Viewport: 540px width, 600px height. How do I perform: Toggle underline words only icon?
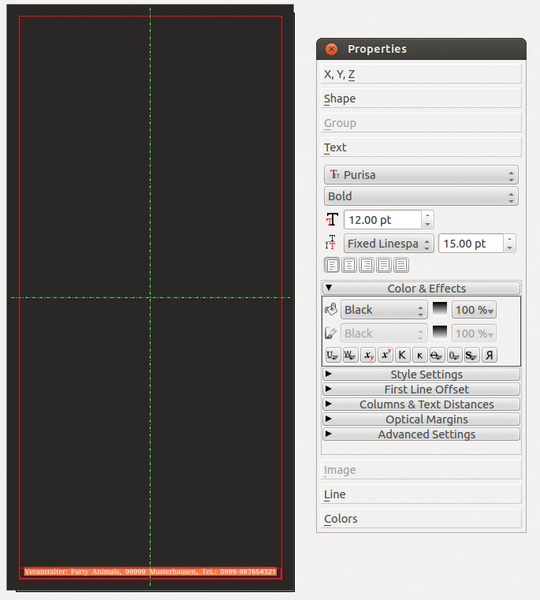[x=350, y=355]
